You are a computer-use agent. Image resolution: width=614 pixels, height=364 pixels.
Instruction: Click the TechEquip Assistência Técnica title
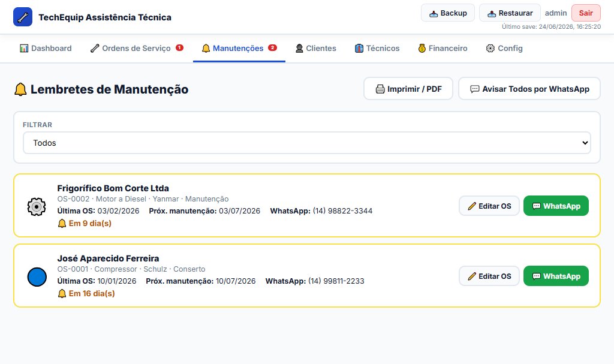pyautogui.click(x=105, y=17)
